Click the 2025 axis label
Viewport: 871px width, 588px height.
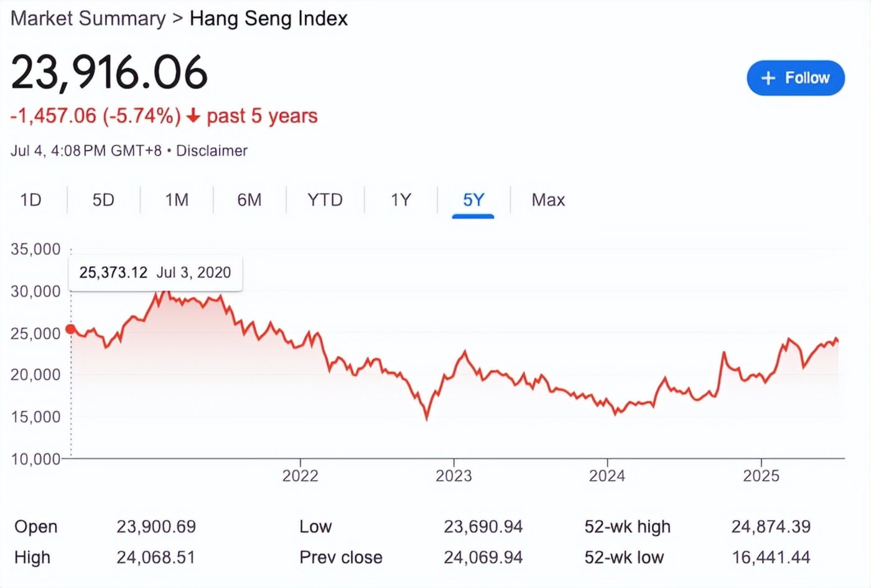(761, 476)
